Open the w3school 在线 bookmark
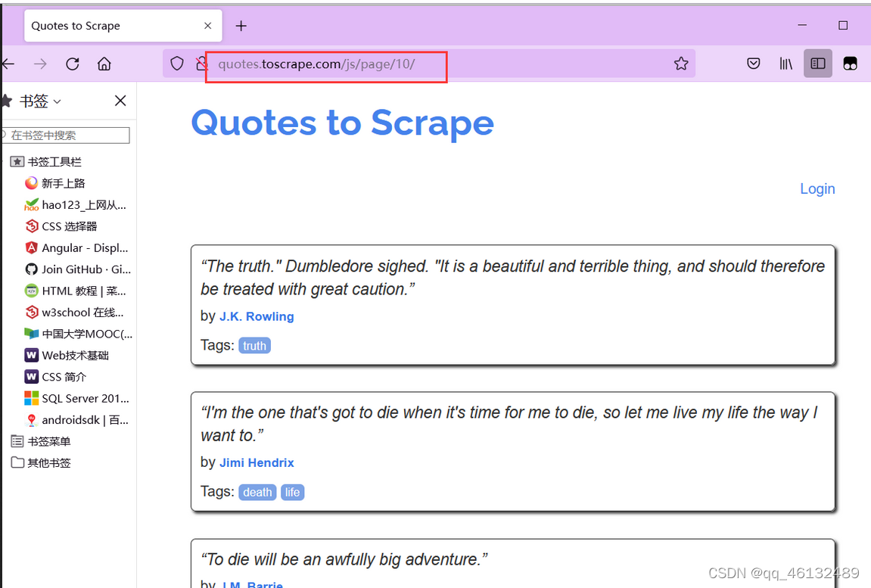Image resolution: width=871 pixels, height=588 pixels. (74, 313)
